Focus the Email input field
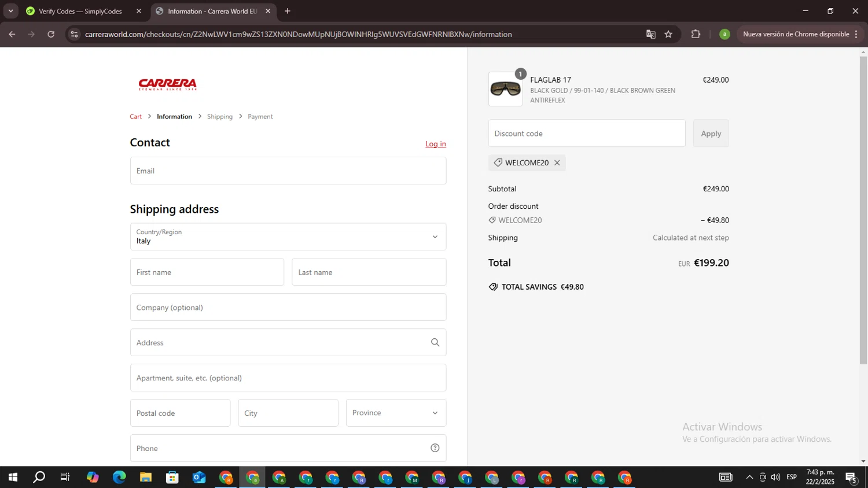Viewport: 868px width, 488px height. pos(288,171)
